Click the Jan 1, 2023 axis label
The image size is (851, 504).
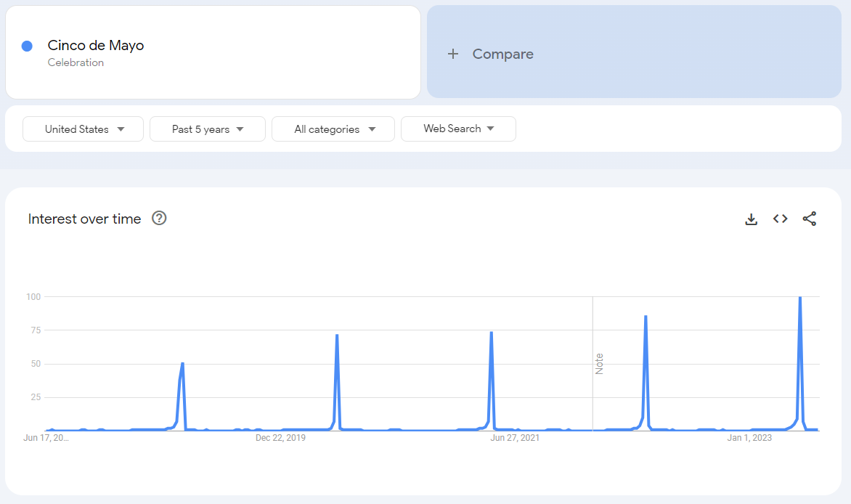tap(749, 438)
